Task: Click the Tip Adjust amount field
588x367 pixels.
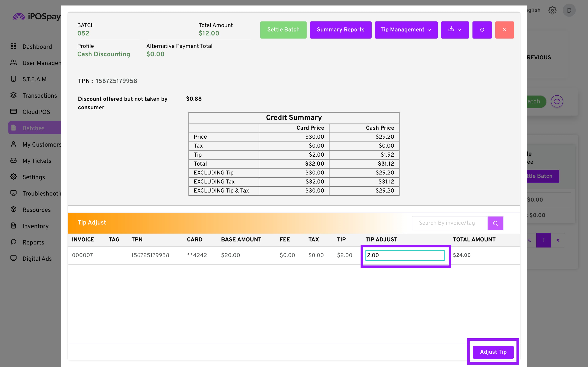Action: pyautogui.click(x=405, y=255)
